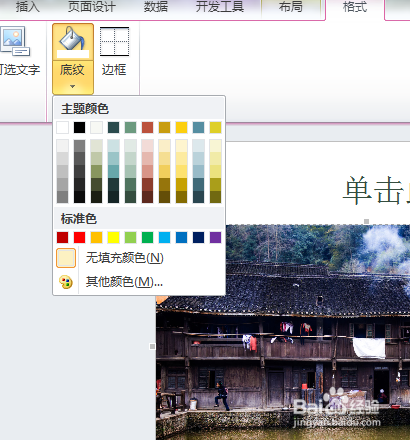This screenshot has height=440, width=410.
Task: Choose 无填充颜色(N) option
Action: click(125, 258)
